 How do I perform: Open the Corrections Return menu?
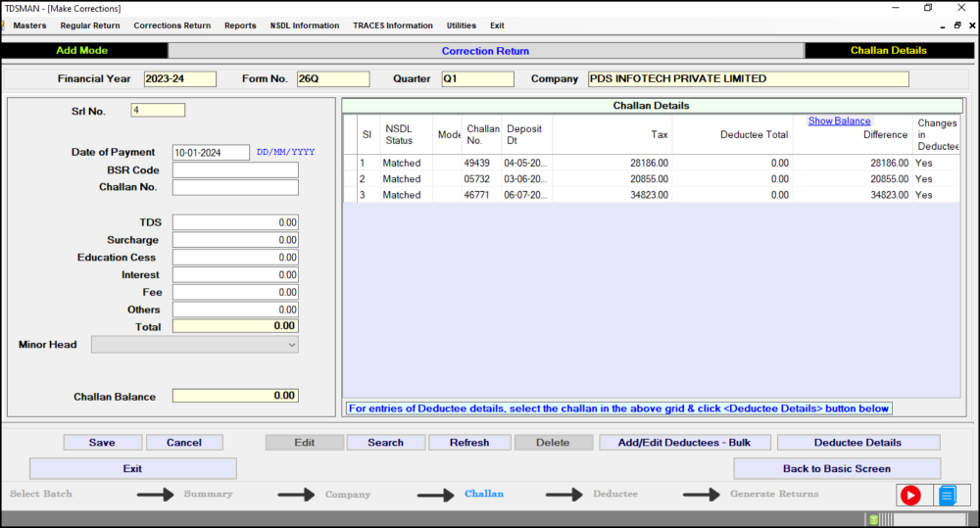pyautogui.click(x=171, y=25)
